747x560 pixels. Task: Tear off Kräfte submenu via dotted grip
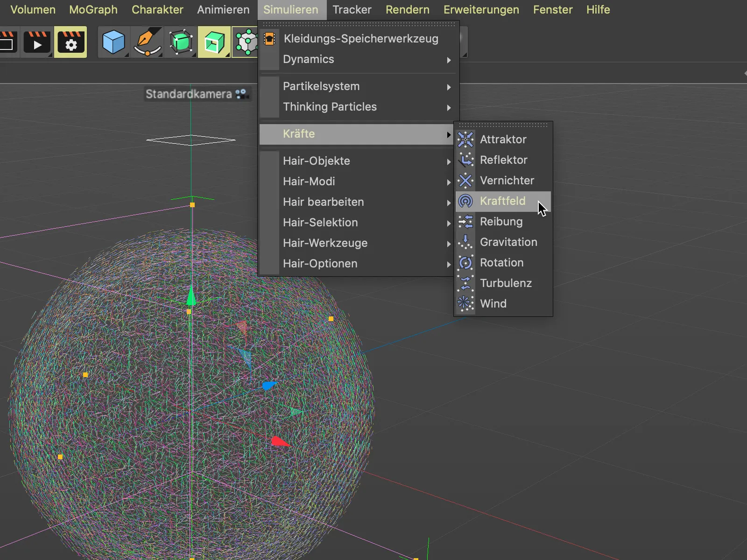(503, 125)
